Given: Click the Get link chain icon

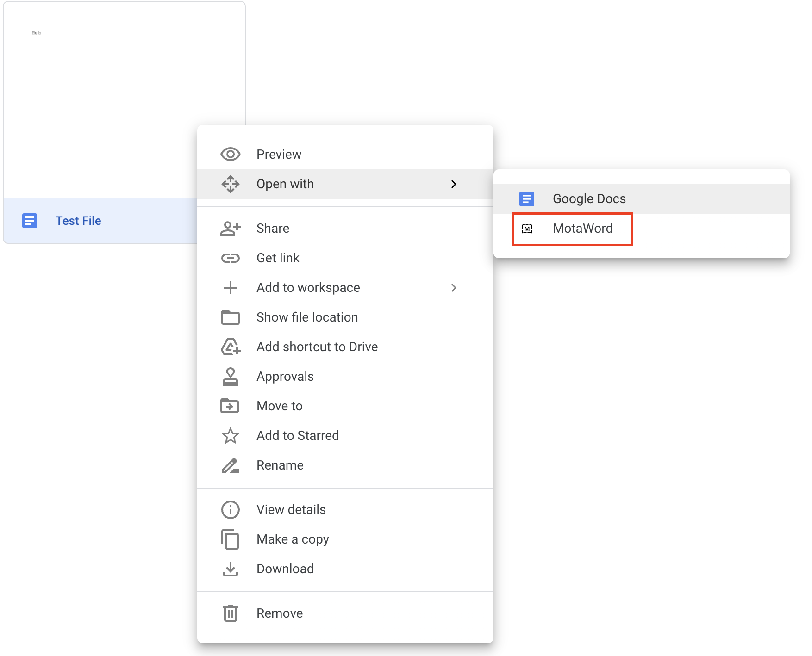Looking at the screenshot, I should tap(230, 258).
